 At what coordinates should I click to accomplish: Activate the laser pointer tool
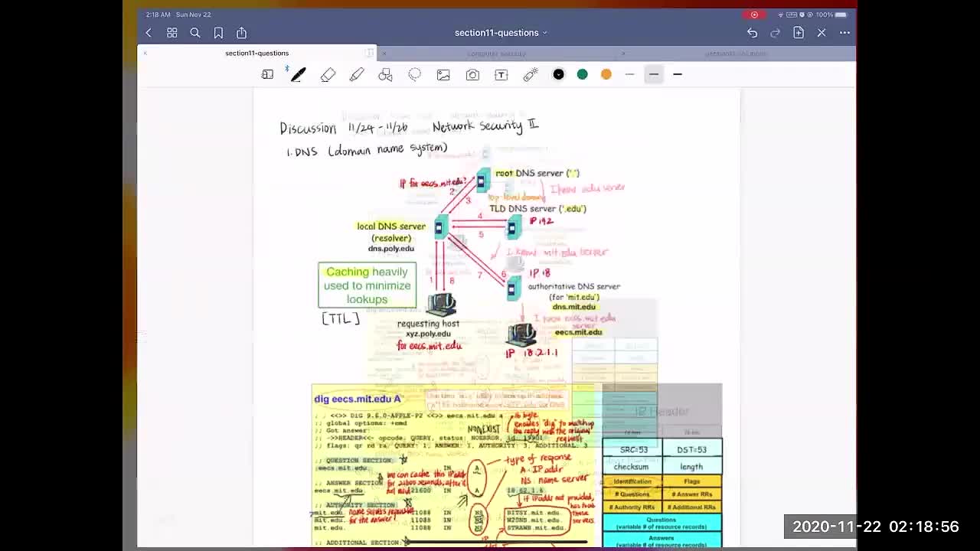[531, 74]
